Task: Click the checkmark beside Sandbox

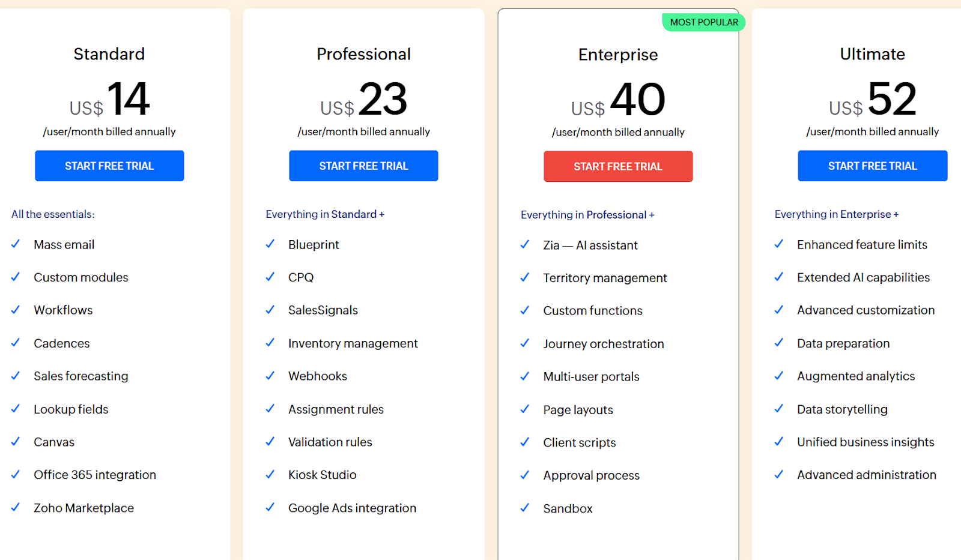Action: coord(525,508)
